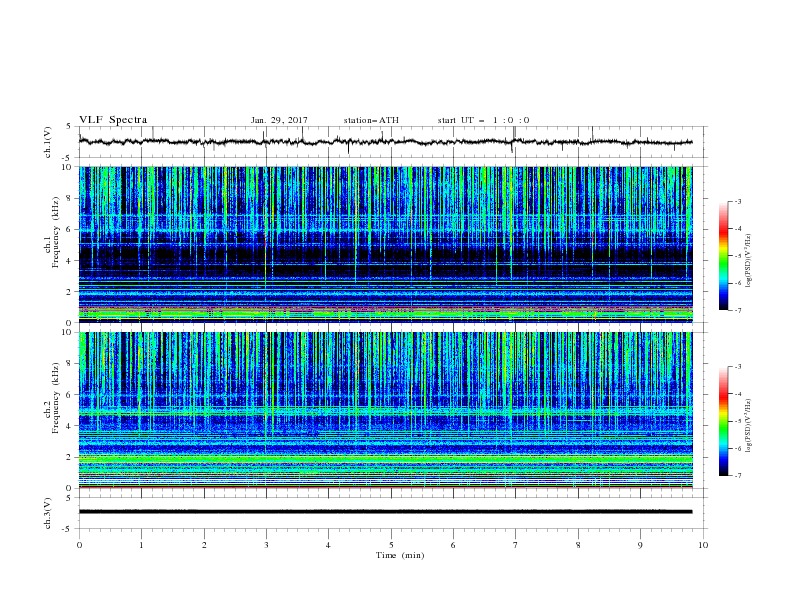Click the '-7' value on ch.2 color bar
Viewport: 792px width, 612px height.
[x=738, y=476]
